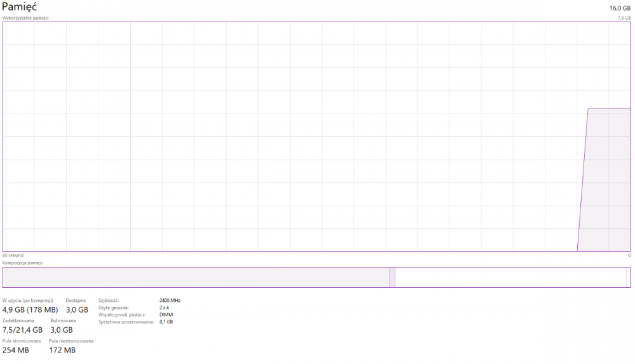Click the modified segment in composition bar
Viewport: 635px width, 364px height.
[392, 278]
